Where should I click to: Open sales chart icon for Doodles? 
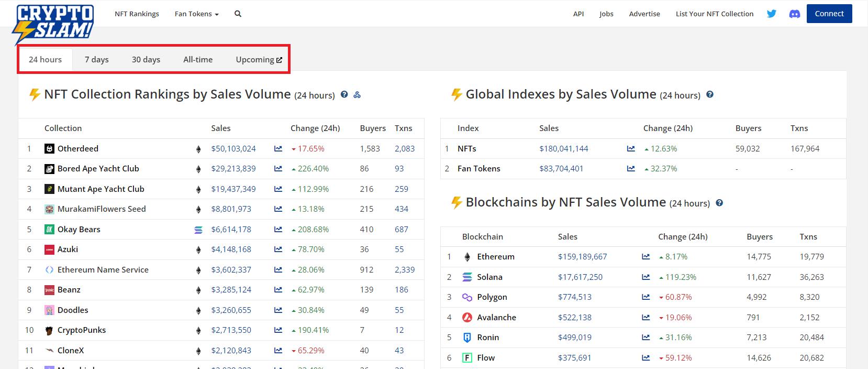tap(278, 310)
